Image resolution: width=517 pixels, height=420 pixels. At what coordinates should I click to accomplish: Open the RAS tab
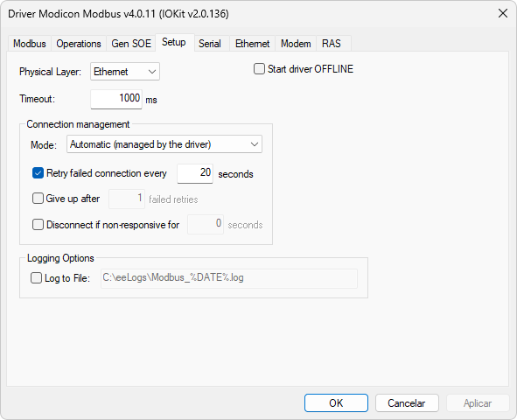point(332,44)
